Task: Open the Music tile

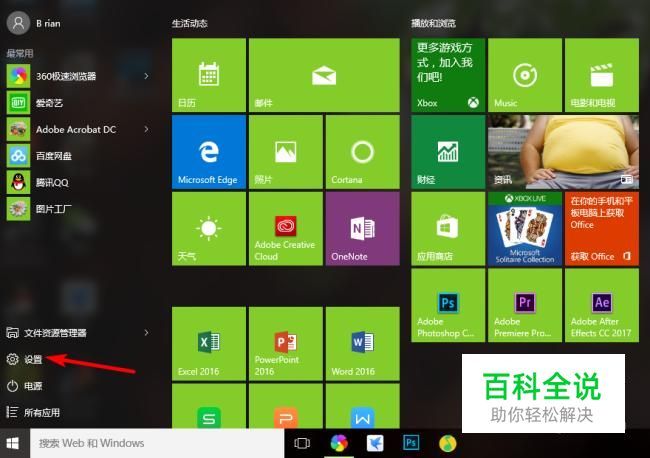Action: point(525,75)
